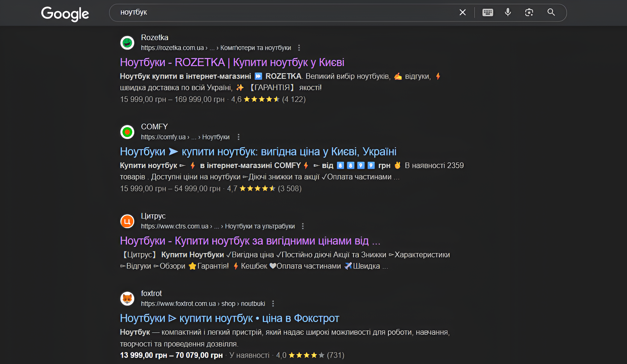This screenshot has width=627, height=364.
Task: Click the rozetka.com.ua breadcrumb URL
Action: click(x=216, y=48)
